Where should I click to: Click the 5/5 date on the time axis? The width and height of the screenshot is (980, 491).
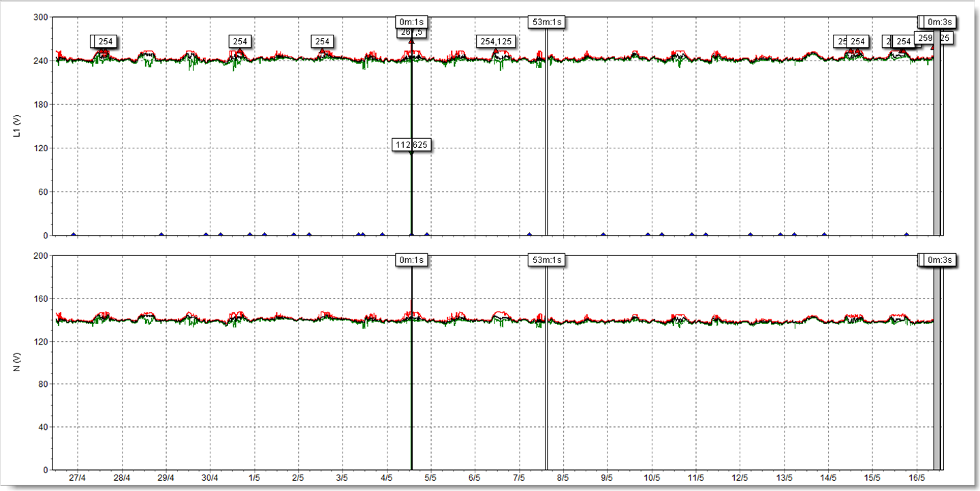click(x=430, y=478)
